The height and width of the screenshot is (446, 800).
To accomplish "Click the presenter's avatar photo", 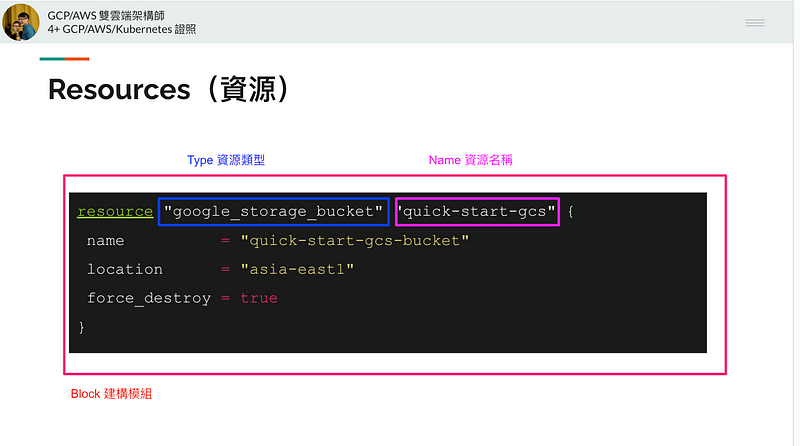I will [21, 22].
